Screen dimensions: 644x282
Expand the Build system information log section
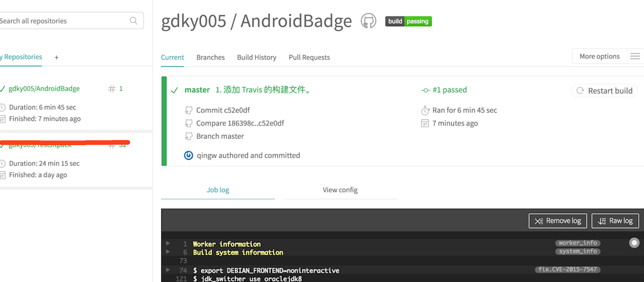coord(168,252)
